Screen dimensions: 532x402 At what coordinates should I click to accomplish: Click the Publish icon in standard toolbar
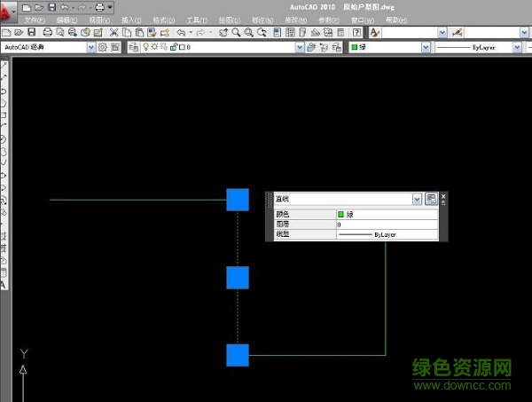(73, 33)
